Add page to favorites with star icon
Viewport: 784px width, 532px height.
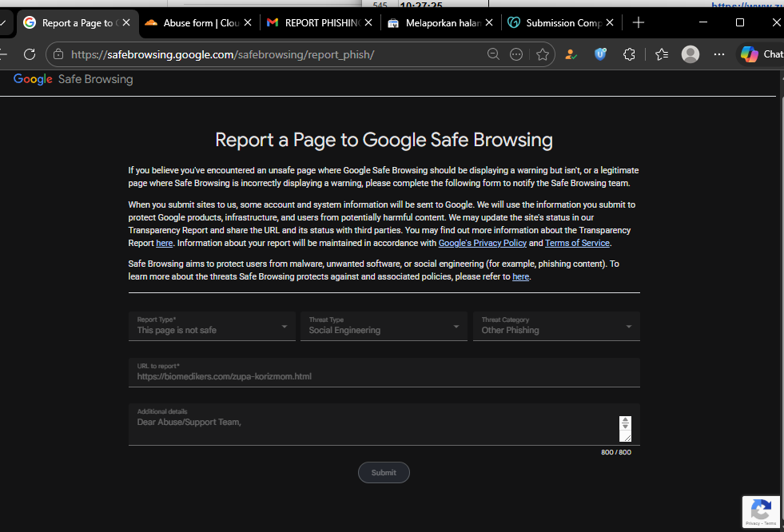pos(543,54)
